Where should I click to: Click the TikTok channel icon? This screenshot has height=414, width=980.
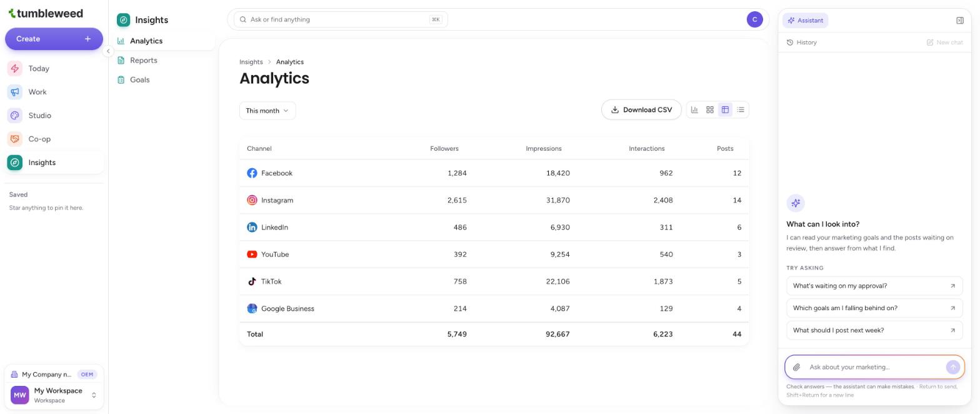click(252, 281)
